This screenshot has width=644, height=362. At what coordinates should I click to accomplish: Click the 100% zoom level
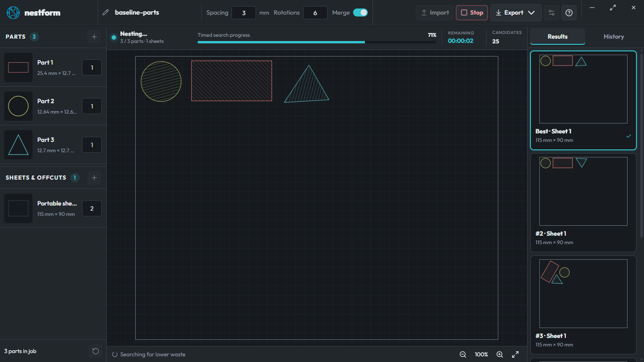pos(481,354)
